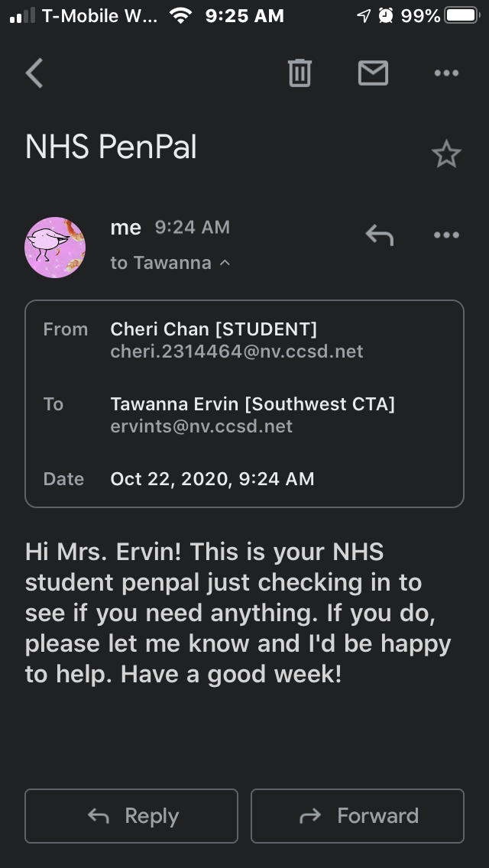Tap the Oct 22, 2020 date line
Viewport: 489px width, 868px height.
pyautogui.click(x=212, y=479)
